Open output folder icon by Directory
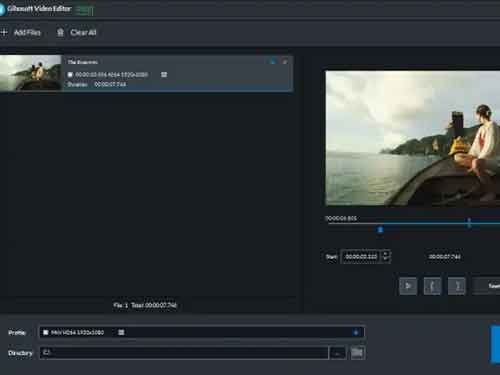This screenshot has height=375, width=500. click(x=357, y=353)
